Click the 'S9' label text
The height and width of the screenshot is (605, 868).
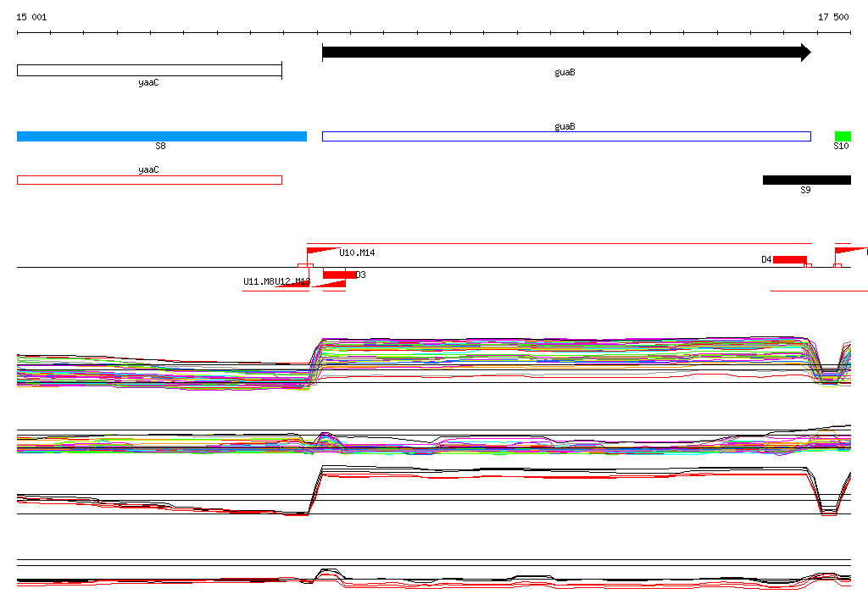click(x=805, y=190)
